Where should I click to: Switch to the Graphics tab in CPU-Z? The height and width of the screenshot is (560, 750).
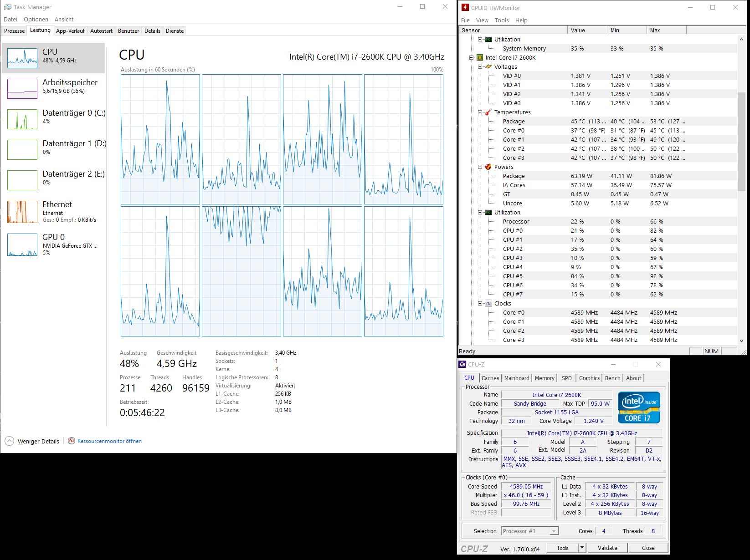coord(589,378)
